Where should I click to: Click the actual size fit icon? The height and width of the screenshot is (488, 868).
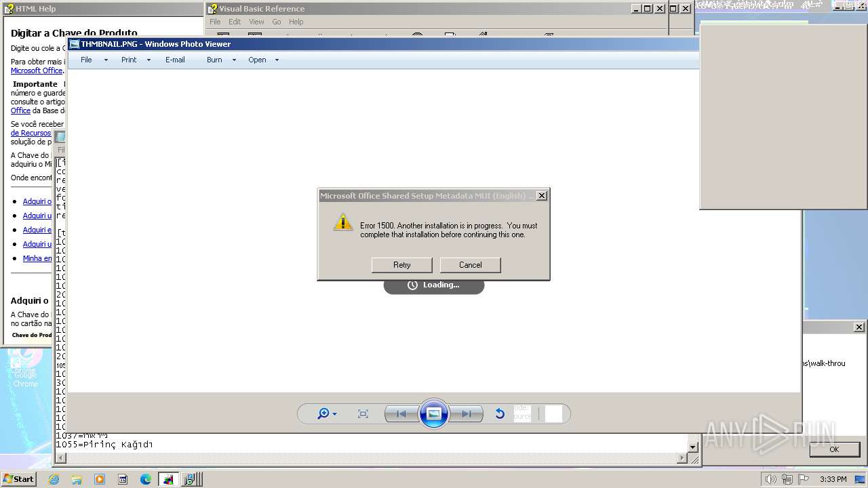tap(363, 413)
